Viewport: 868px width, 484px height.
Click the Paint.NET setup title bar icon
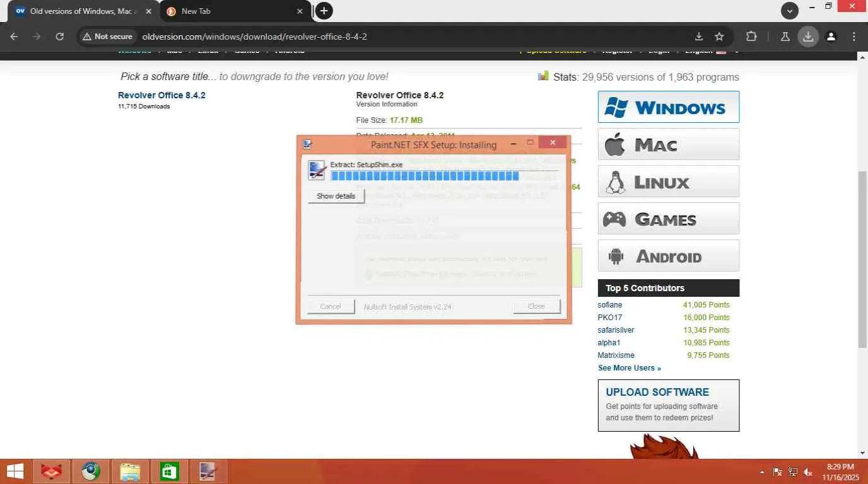[x=307, y=144]
